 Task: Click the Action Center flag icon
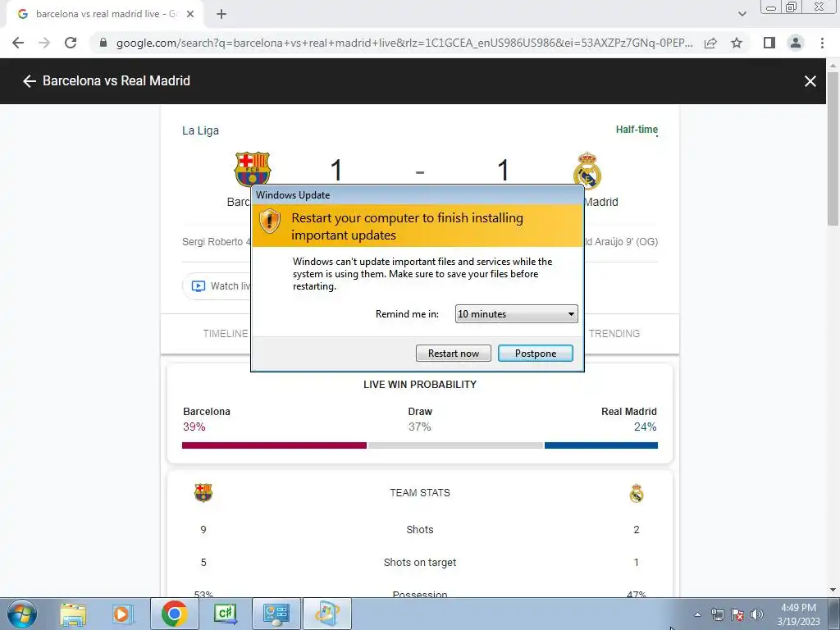point(737,614)
